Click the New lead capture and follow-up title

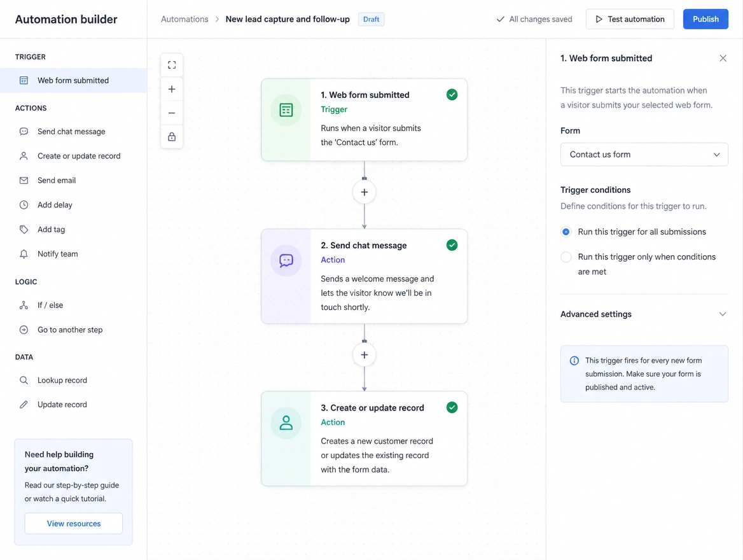287,19
